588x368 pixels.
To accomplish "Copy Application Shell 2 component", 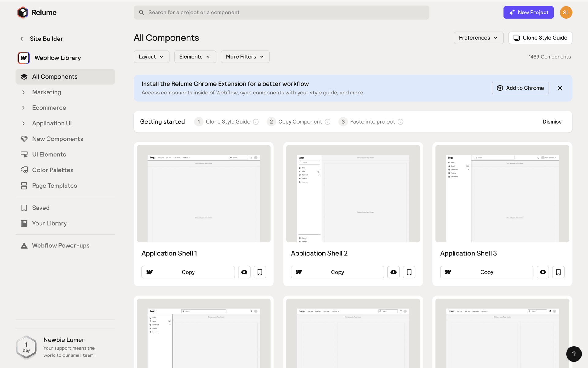I will pos(337,272).
